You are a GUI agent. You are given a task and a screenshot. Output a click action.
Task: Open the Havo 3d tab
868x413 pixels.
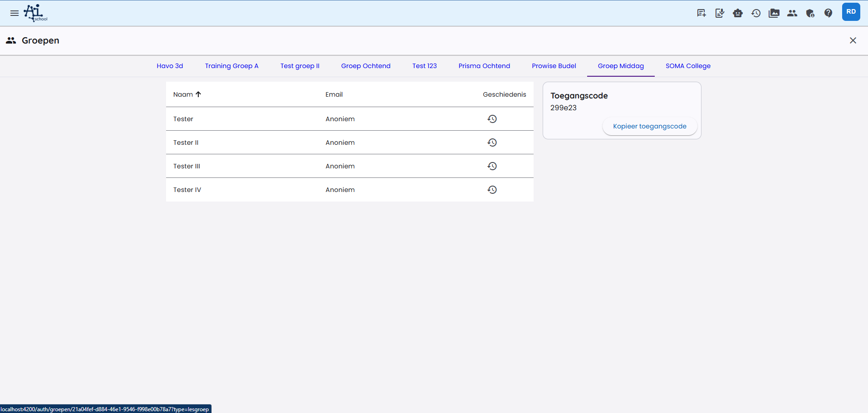(x=170, y=66)
